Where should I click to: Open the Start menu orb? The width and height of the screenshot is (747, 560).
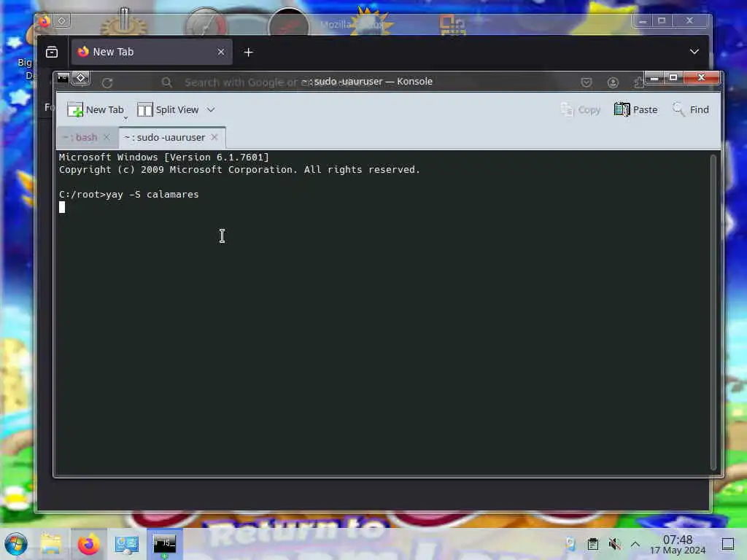point(16,544)
